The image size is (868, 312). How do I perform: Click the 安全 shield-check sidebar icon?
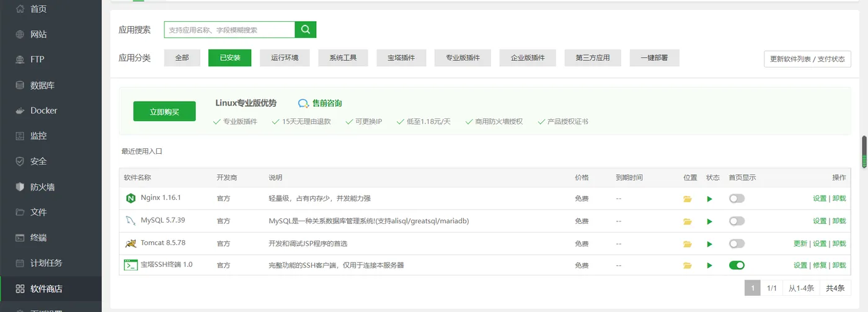(x=20, y=161)
